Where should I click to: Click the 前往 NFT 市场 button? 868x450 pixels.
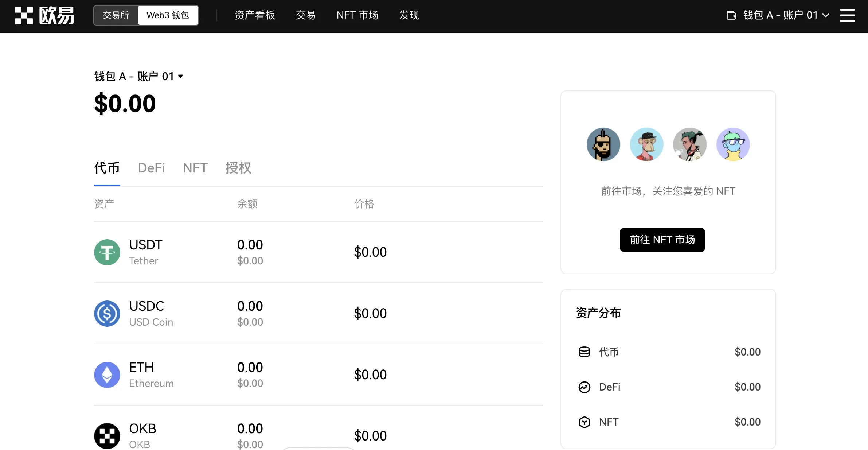tap(662, 240)
